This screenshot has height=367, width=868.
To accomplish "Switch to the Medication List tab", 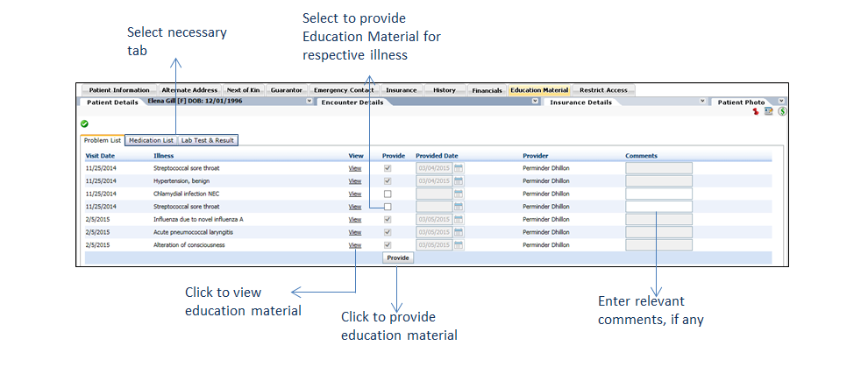I will pos(151,140).
